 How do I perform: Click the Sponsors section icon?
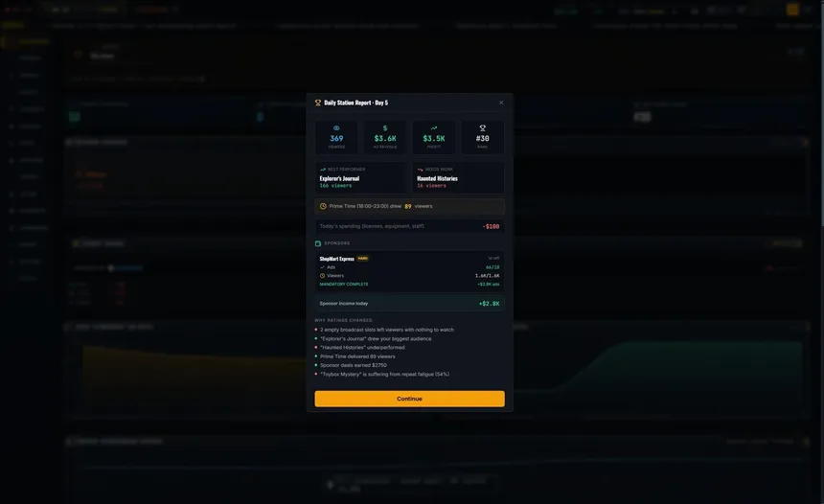coord(318,243)
